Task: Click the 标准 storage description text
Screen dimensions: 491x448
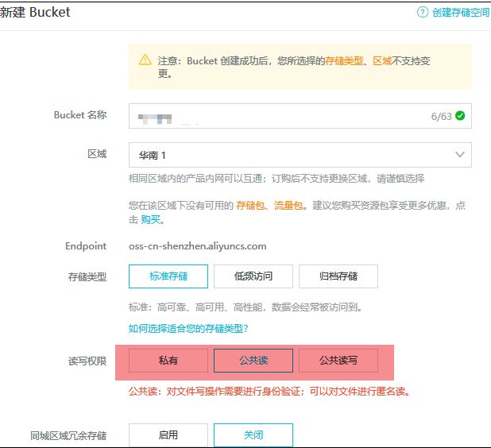Action: (x=246, y=307)
